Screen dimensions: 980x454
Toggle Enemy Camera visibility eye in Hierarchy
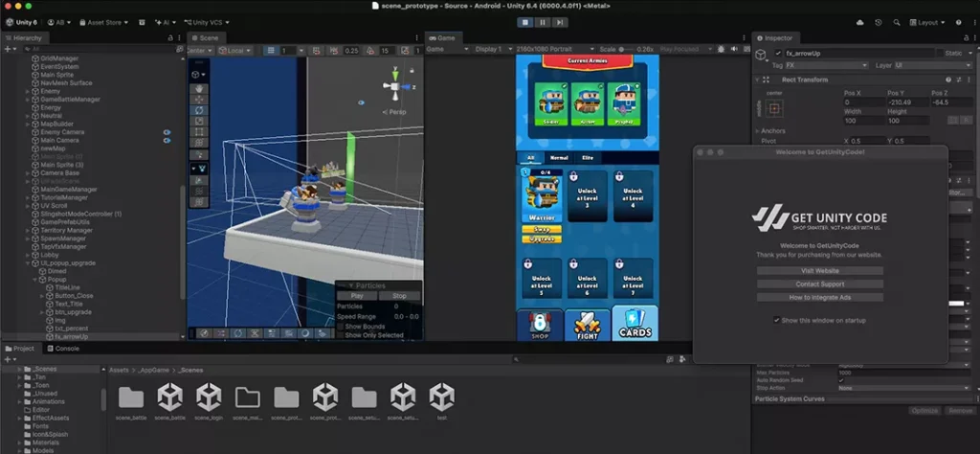pyautogui.click(x=167, y=132)
